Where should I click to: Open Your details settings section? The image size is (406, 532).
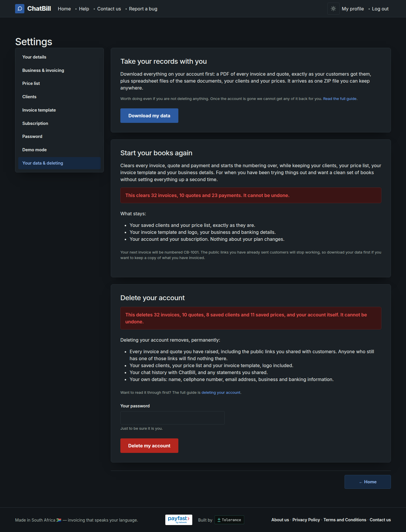pos(59,57)
